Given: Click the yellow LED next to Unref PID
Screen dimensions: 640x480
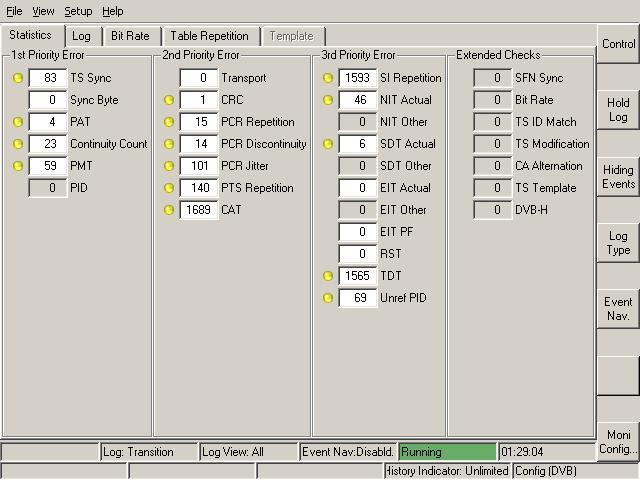Looking at the screenshot, I should coord(327,298).
